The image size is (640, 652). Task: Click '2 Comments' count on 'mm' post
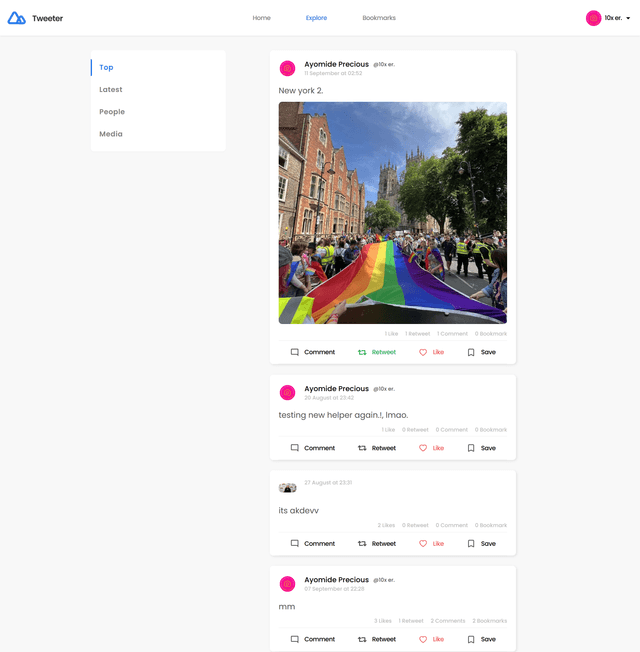pos(448,621)
